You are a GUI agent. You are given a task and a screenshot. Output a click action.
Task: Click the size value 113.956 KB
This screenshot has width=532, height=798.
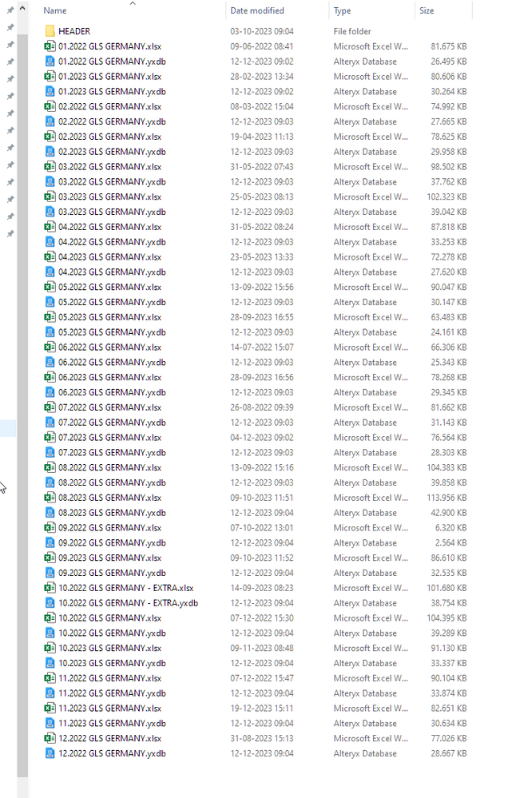tap(447, 498)
